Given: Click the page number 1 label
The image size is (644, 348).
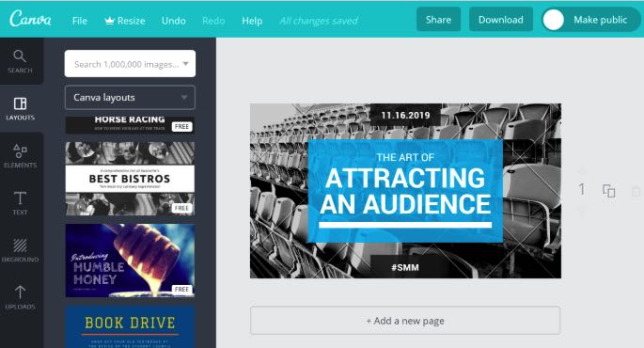Looking at the screenshot, I should tap(582, 189).
